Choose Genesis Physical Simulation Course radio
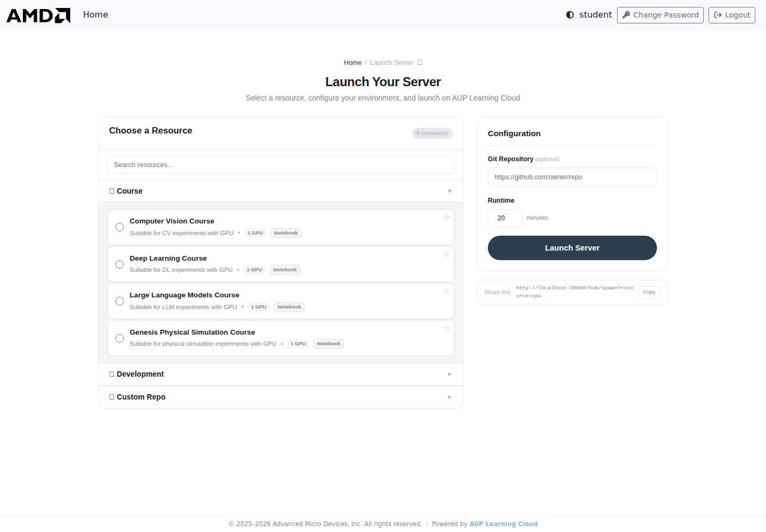766x532 pixels. coord(120,338)
